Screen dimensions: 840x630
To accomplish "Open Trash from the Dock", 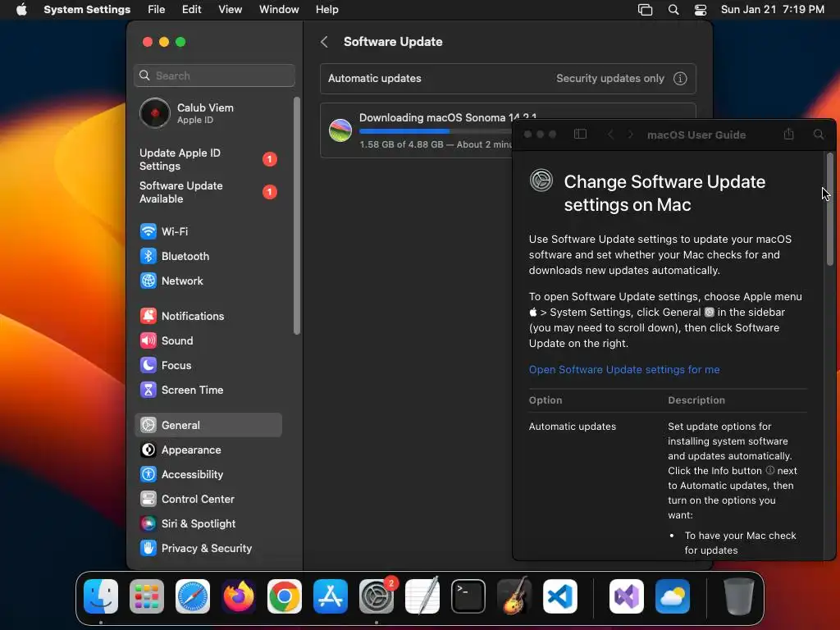I will click(739, 596).
